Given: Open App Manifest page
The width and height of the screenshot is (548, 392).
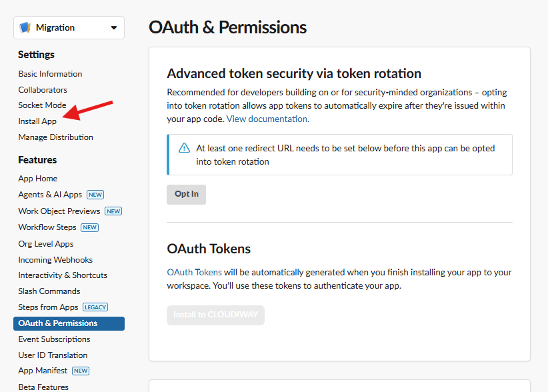Looking at the screenshot, I should click(43, 371).
